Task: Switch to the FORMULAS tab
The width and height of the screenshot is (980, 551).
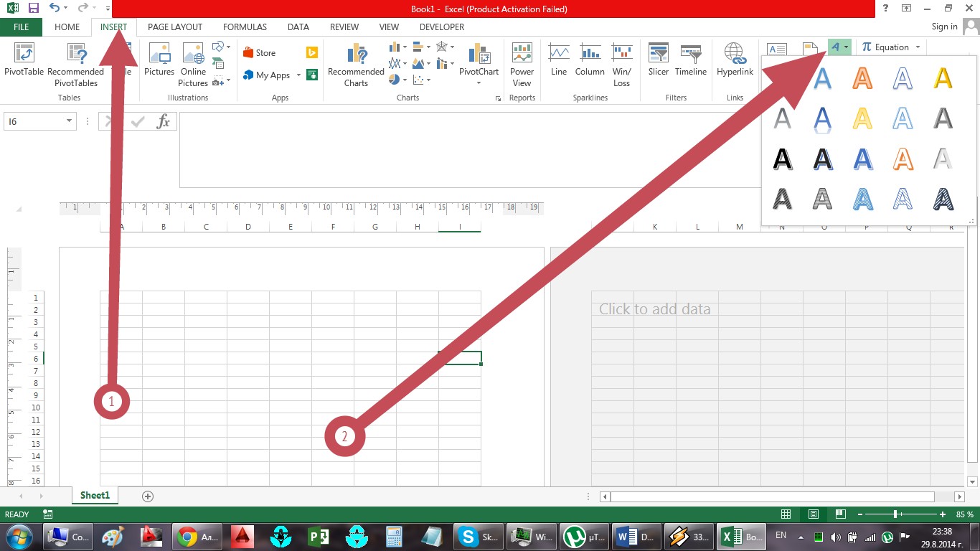Action: [x=245, y=27]
